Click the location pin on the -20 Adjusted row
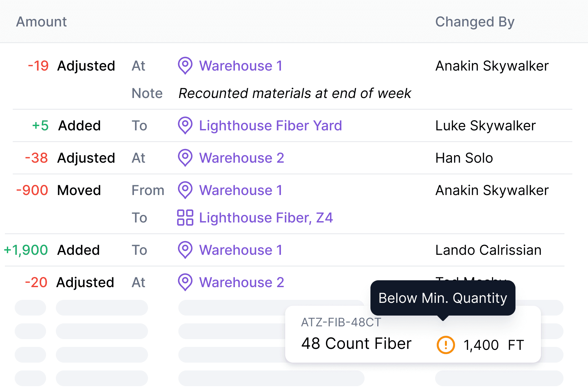Image resolution: width=588 pixels, height=392 pixels. click(185, 282)
